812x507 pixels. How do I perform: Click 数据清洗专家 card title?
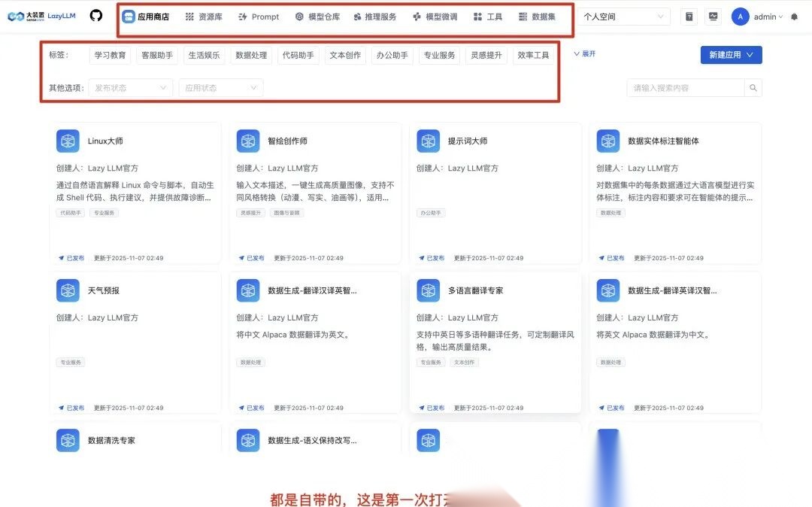click(x=111, y=440)
